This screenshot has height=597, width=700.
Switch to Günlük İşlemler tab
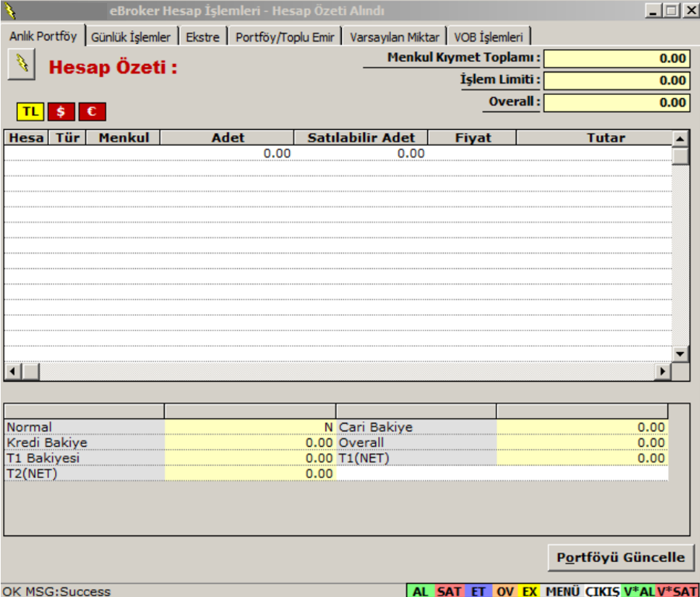pyautogui.click(x=131, y=37)
